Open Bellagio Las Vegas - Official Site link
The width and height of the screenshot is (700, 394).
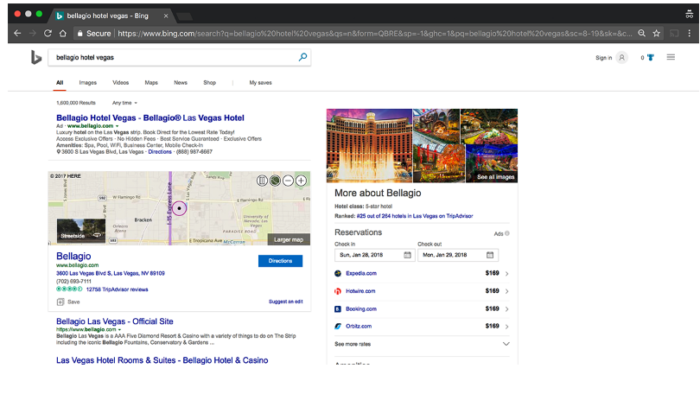tap(115, 321)
